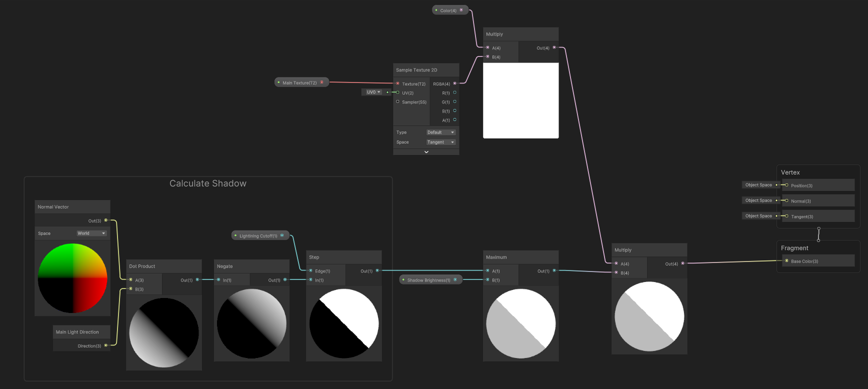Open the Space dropdown showing World
Image resolution: width=868 pixels, height=389 pixels.
(91, 233)
